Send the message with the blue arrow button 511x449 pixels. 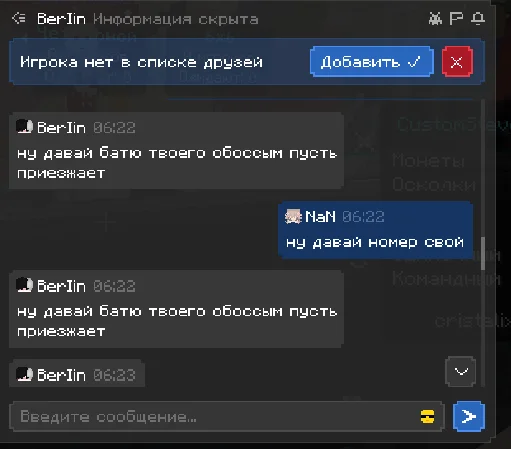tap(469, 416)
